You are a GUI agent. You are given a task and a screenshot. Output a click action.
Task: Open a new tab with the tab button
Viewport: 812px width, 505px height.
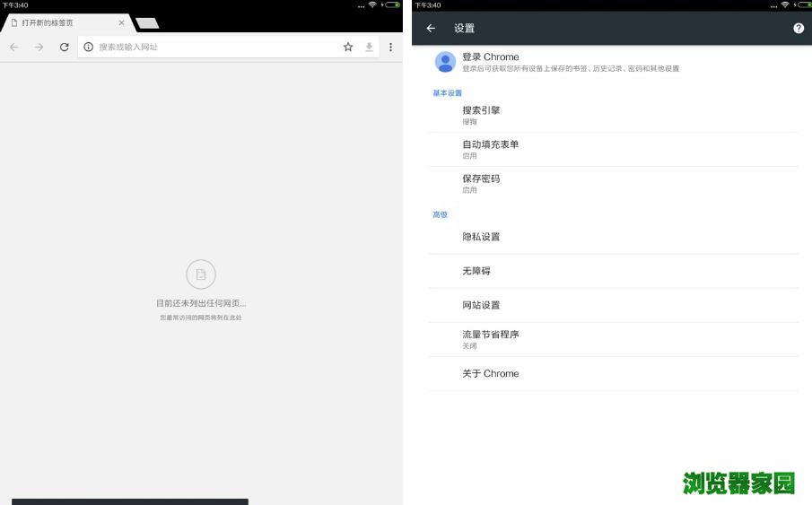coord(147,22)
